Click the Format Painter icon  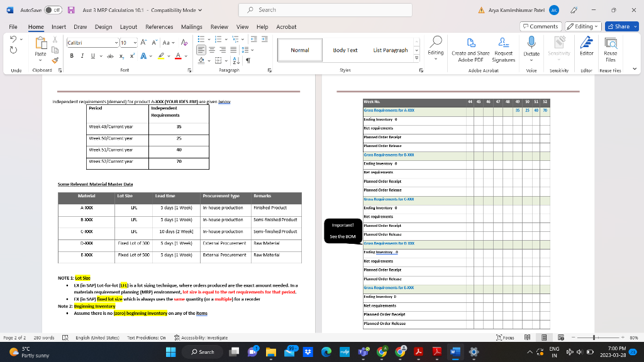pos(55,60)
